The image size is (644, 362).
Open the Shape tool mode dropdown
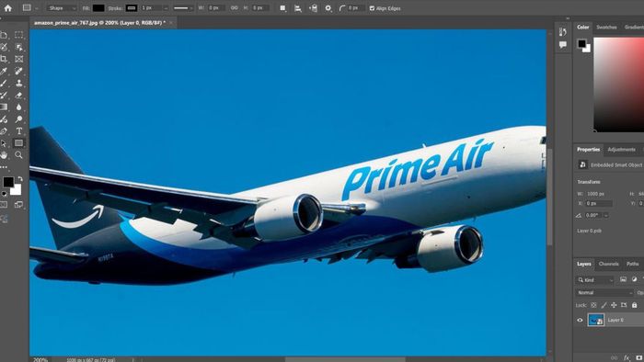click(62, 8)
